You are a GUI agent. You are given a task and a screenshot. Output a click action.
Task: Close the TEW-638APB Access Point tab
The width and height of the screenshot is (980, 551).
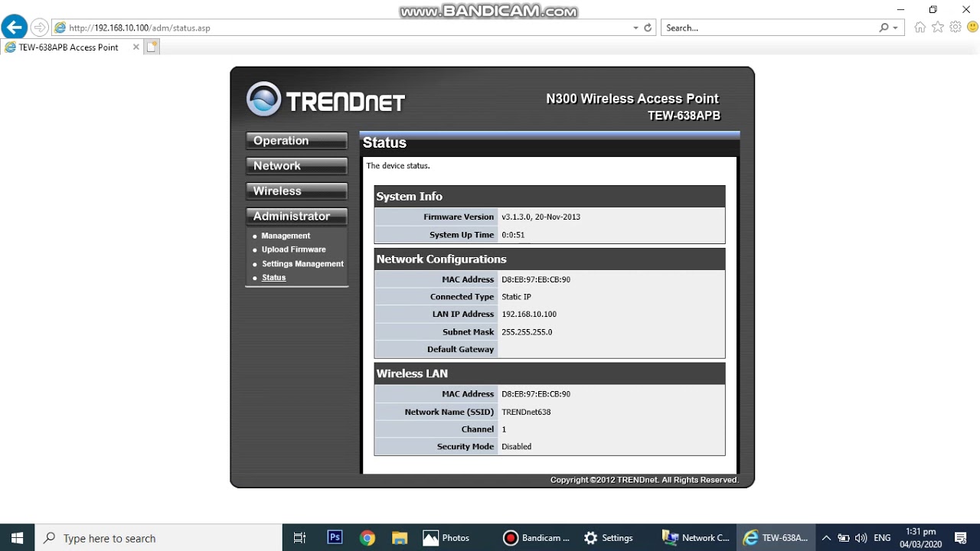tap(136, 47)
